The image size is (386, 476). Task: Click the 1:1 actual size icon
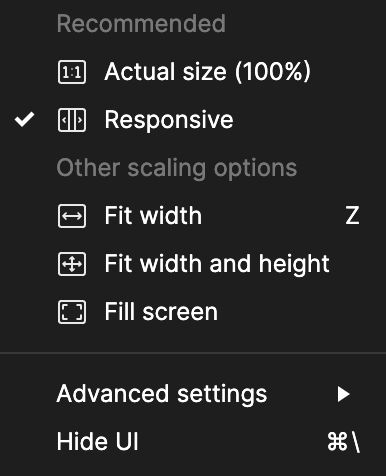(72, 72)
